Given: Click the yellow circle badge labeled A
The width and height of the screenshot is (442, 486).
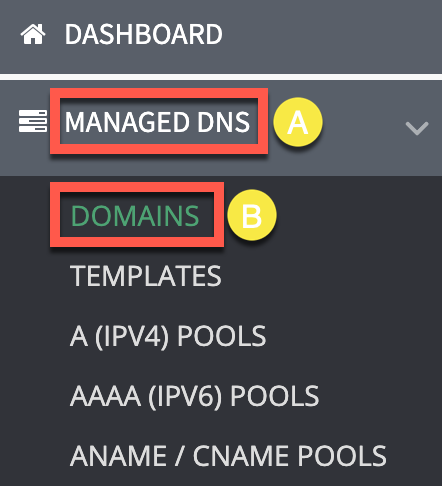Looking at the screenshot, I should 298,122.
